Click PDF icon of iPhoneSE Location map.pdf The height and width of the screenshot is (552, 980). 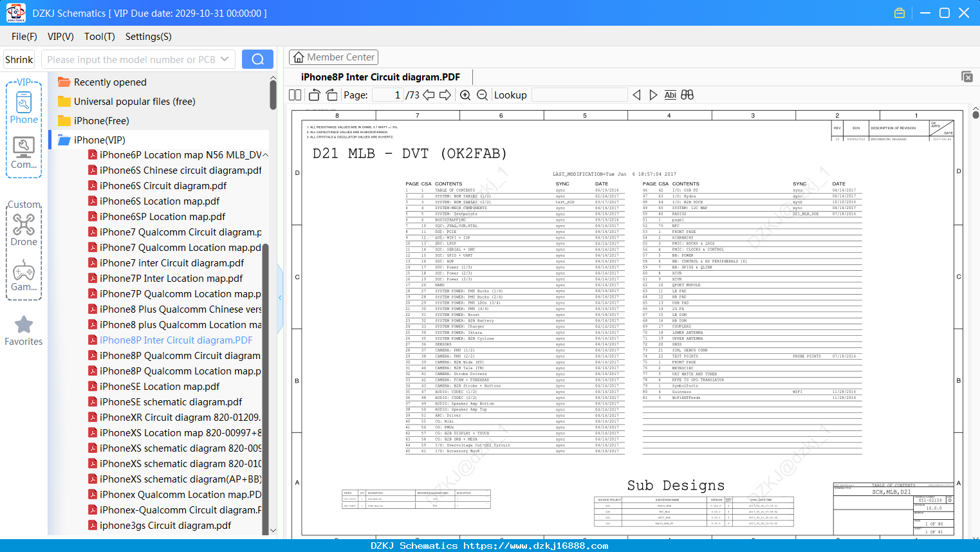pos(93,387)
